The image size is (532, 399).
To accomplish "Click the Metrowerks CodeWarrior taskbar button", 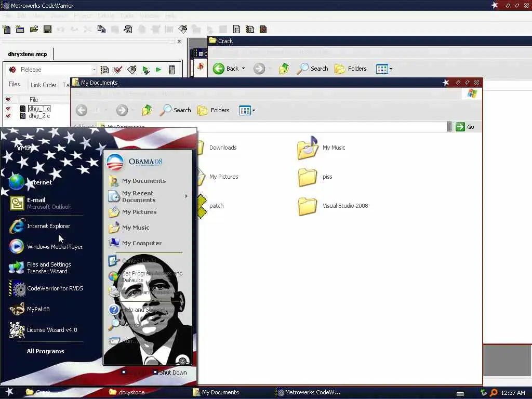I will [309, 392].
